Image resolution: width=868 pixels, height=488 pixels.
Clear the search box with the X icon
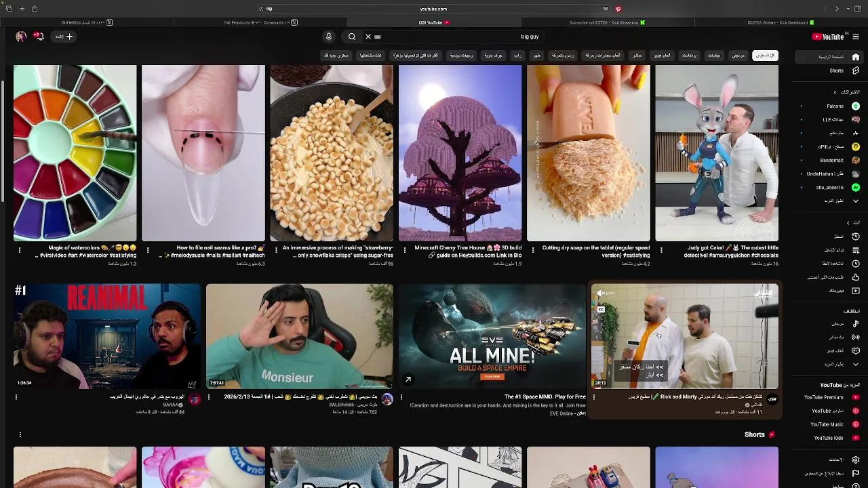368,37
